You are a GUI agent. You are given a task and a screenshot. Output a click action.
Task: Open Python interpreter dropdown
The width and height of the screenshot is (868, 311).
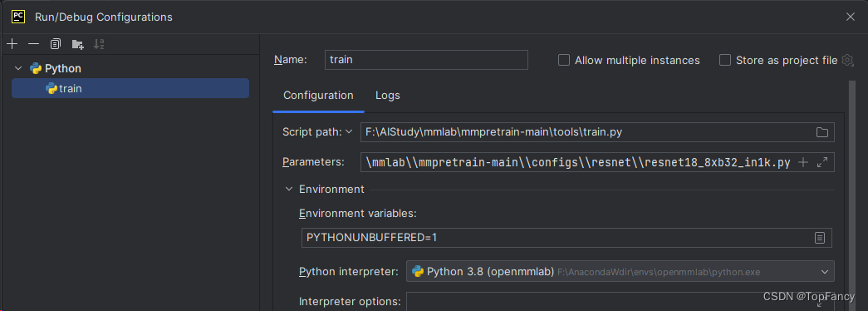point(620,272)
